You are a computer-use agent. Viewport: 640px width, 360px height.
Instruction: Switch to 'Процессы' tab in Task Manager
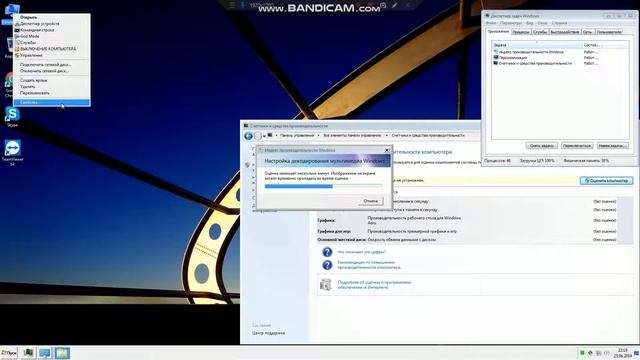521,32
